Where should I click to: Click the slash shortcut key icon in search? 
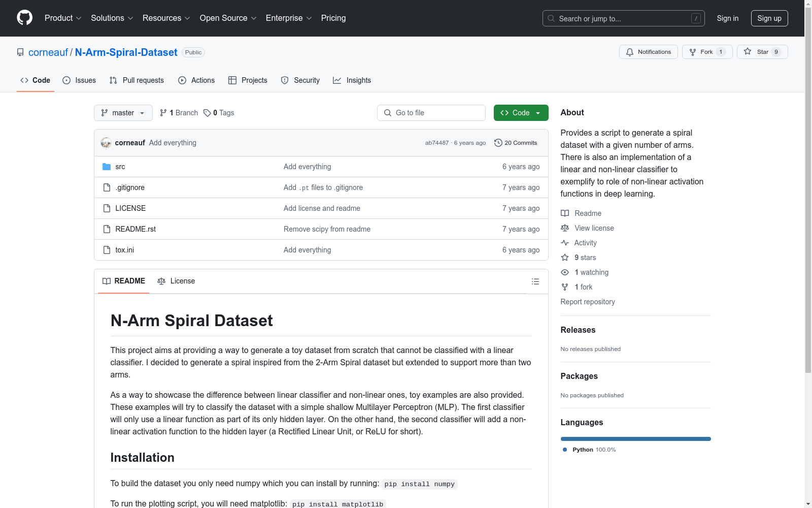[x=696, y=18]
